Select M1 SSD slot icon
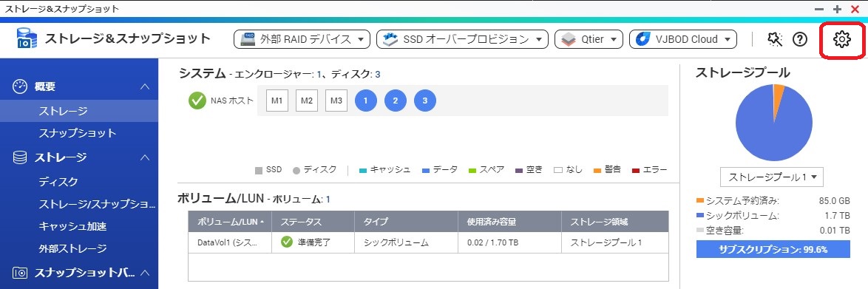 click(277, 101)
